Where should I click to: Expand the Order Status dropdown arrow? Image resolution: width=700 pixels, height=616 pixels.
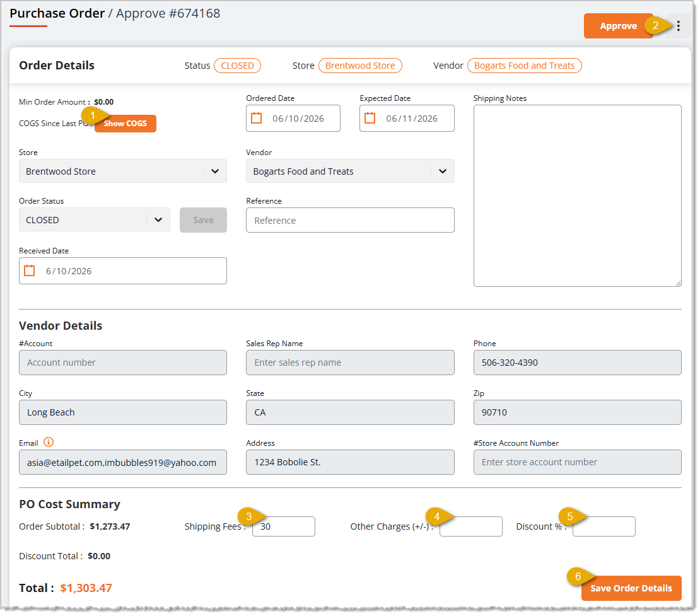tap(158, 219)
